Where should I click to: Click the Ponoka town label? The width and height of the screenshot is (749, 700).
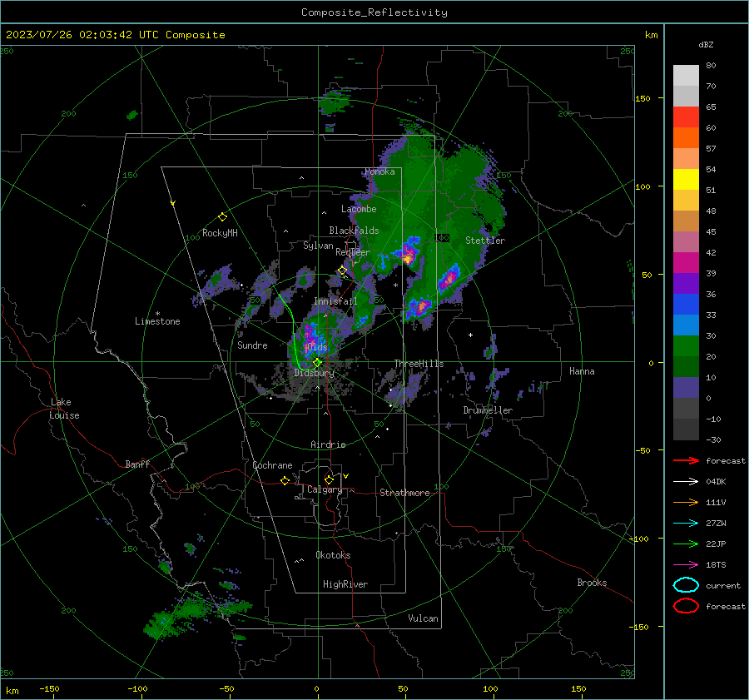[379, 171]
